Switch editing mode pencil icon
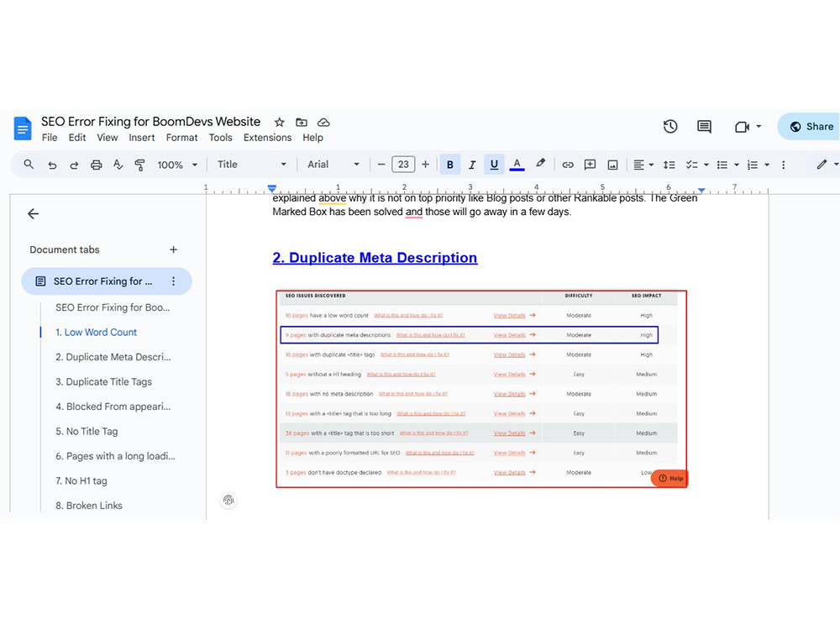840x630 pixels. (x=822, y=165)
